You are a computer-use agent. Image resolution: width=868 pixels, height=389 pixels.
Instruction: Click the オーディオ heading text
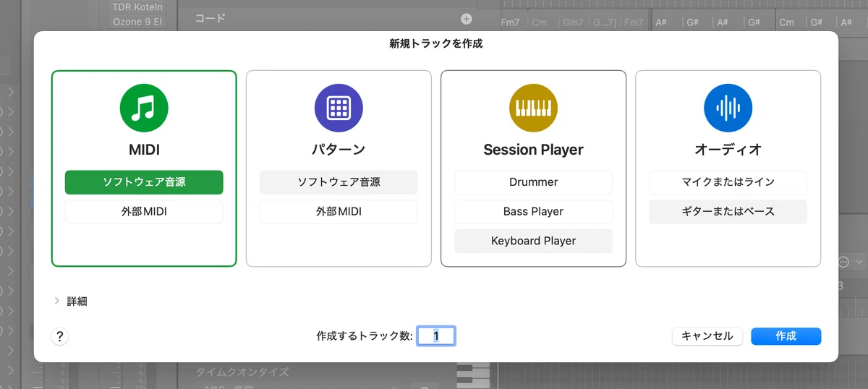tap(728, 150)
